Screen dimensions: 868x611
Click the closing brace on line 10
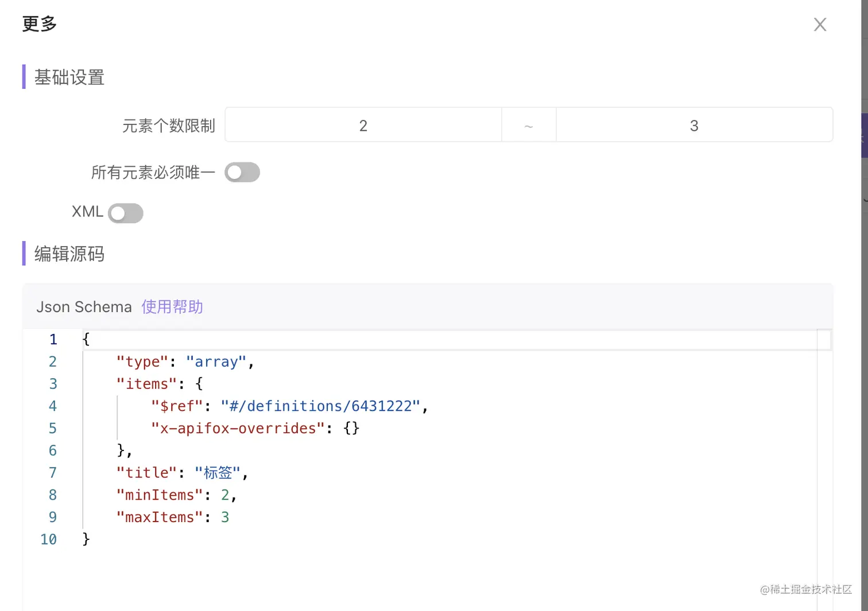point(86,539)
